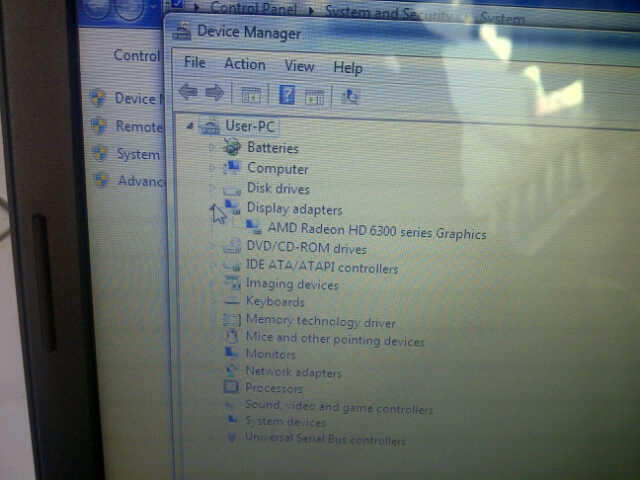
Task: Expand the Batteries category arrow
Action: [211, 147]
